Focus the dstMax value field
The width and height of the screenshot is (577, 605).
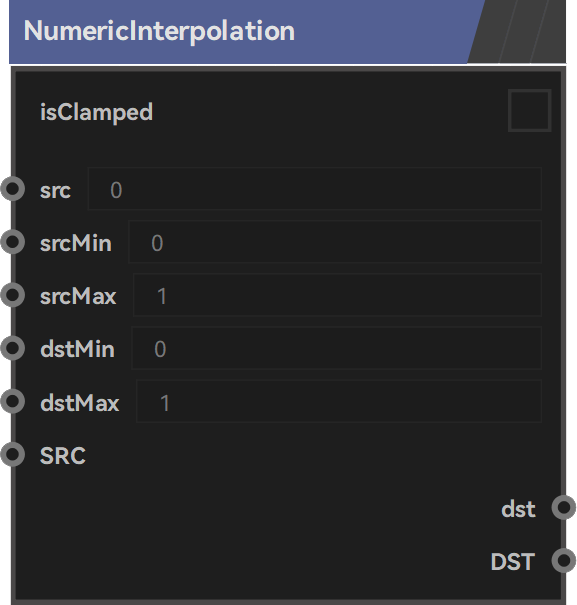pyautogui.click(x=339, y=401)
